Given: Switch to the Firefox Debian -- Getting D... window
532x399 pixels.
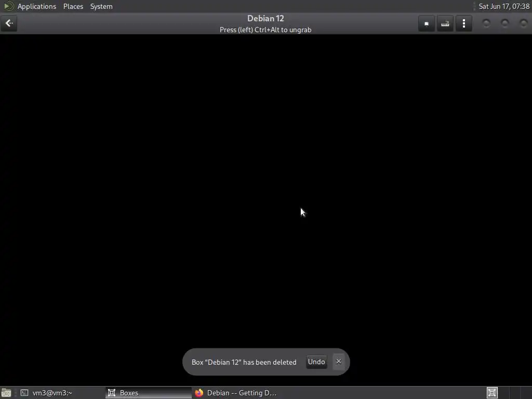Looking at the screenshot, I should click(235, 393).
